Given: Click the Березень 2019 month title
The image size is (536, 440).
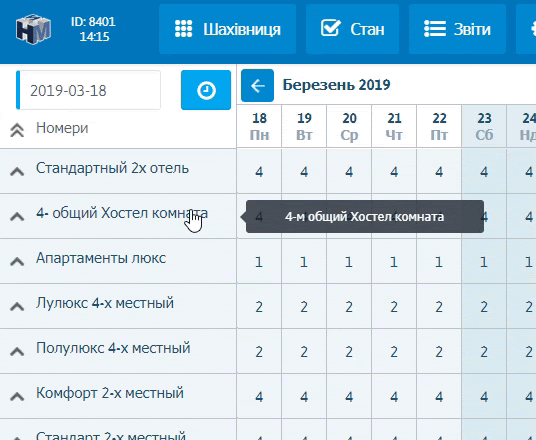Looking at the screenshot, I should click(x=336, y=85).
